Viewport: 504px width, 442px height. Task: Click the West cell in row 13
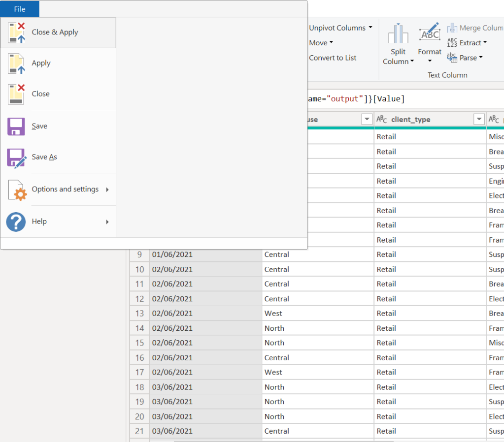[x=318, y=313]
